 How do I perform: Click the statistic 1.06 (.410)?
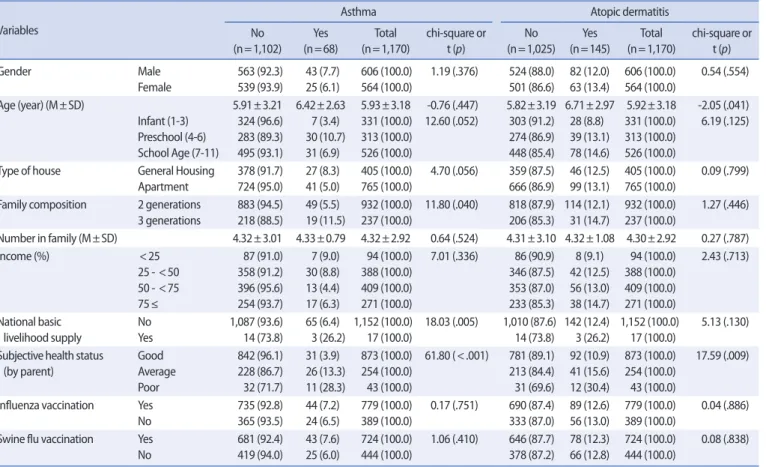(454, 439)
